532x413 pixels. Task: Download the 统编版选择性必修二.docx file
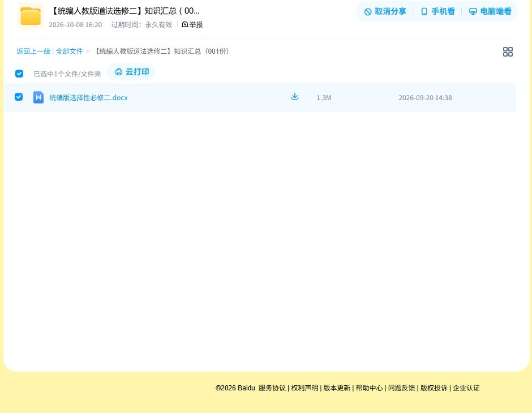pos(295,97)
